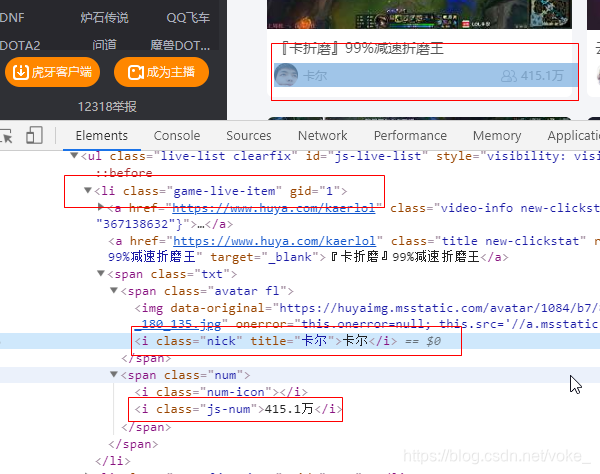Click the 虎牙客户端 download button
The image size is (600, 474).
pyautogui.click(x=52, y=72)
